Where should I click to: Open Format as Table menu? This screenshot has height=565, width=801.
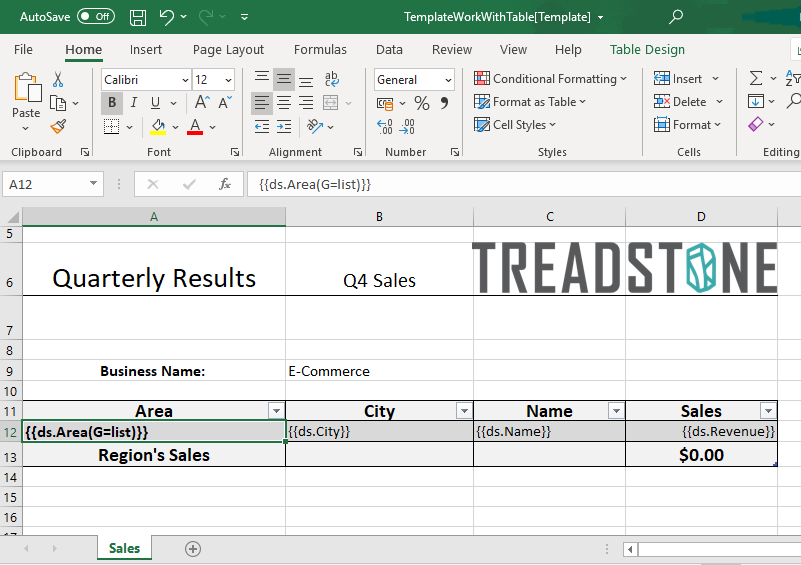point(530,102)
